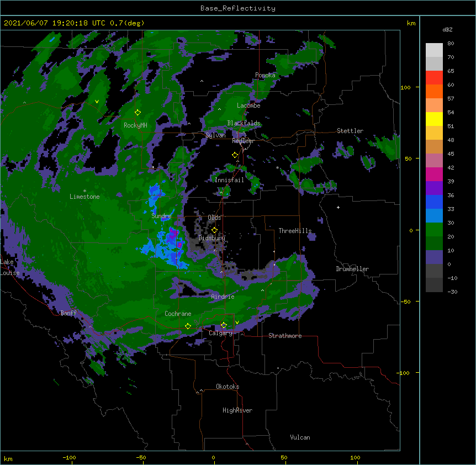Viewport: 476px width, 465px height.
Task: Click the RedDeer city label
Action: click(x=243, y=141)
